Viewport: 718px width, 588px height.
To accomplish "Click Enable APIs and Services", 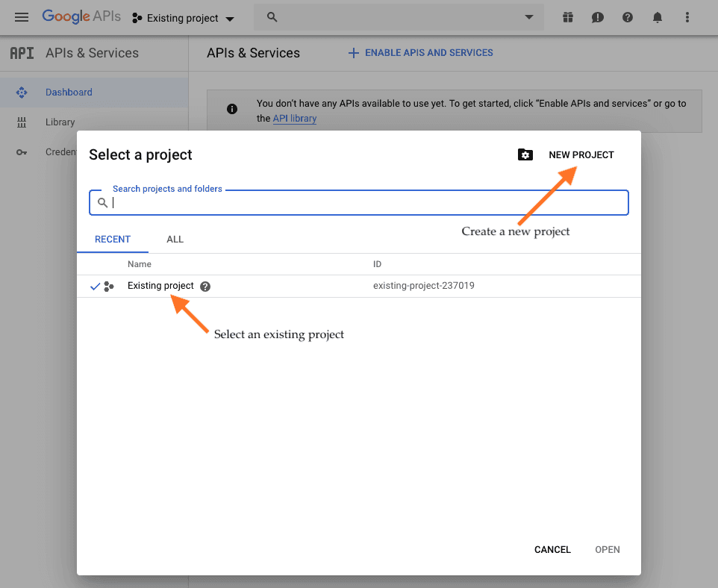I will pyautogui.click(x=421, y=53).
